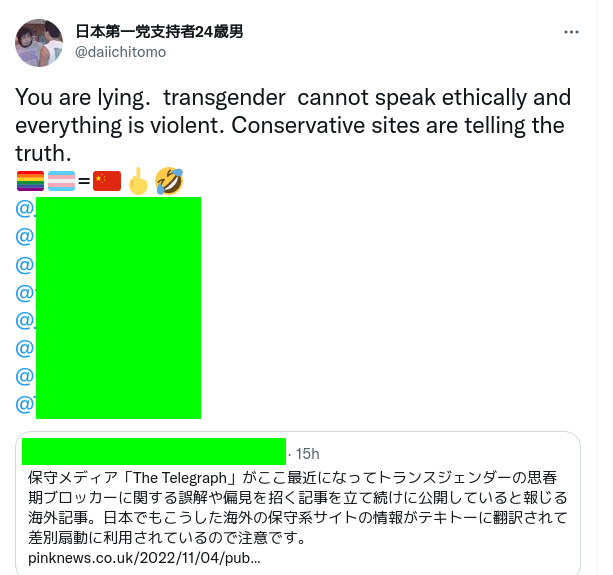The width and height of the screenshot is (613, 575).
Task: Click the transgender flag emoji
Action: point(61,181)
